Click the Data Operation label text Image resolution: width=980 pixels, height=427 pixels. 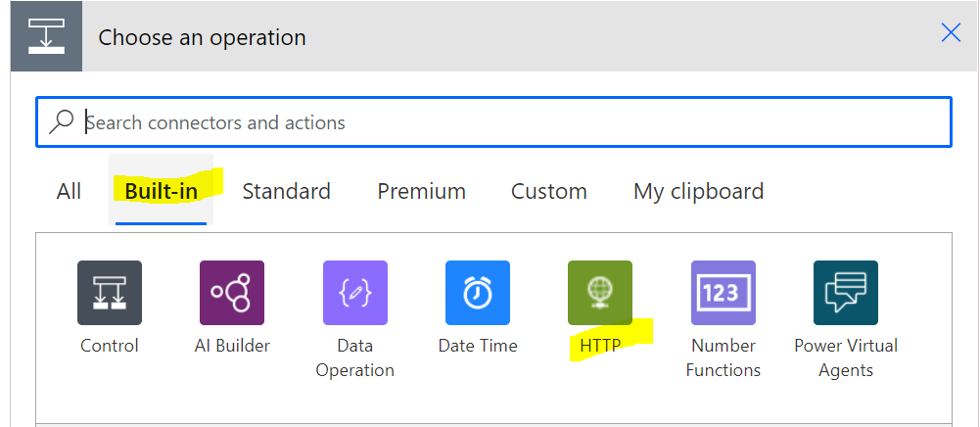point(355,357)
